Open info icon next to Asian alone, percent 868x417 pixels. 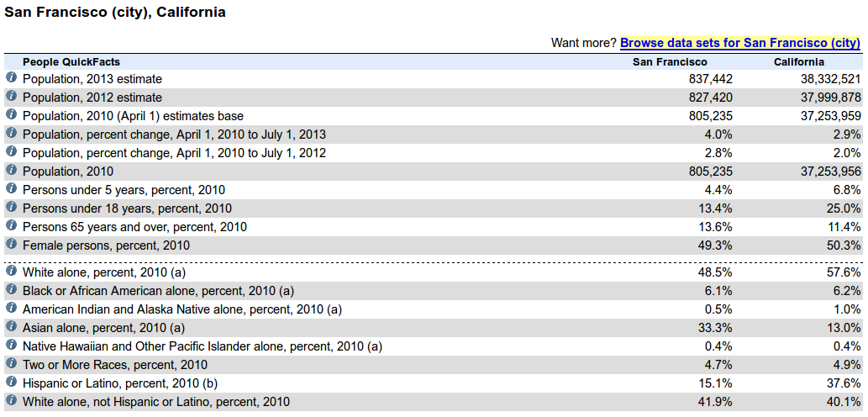point(12,326)
